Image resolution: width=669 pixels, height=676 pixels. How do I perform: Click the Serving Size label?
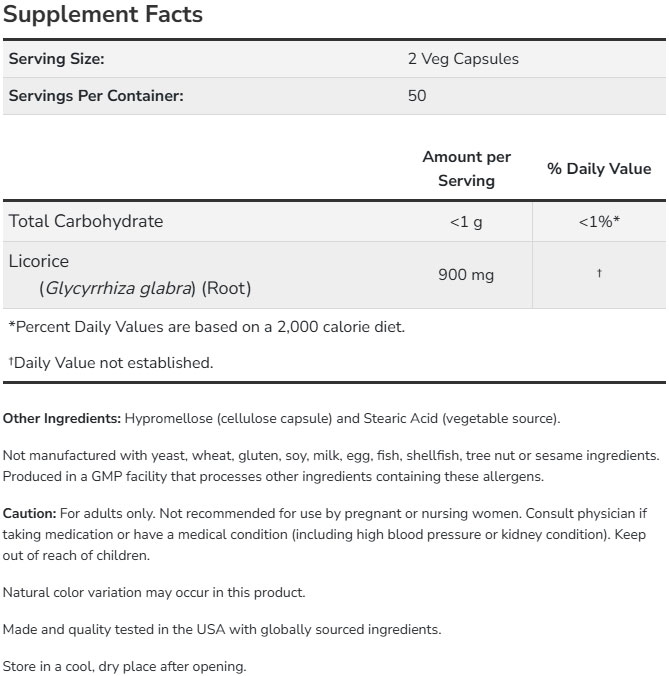(x=56, y=59)
